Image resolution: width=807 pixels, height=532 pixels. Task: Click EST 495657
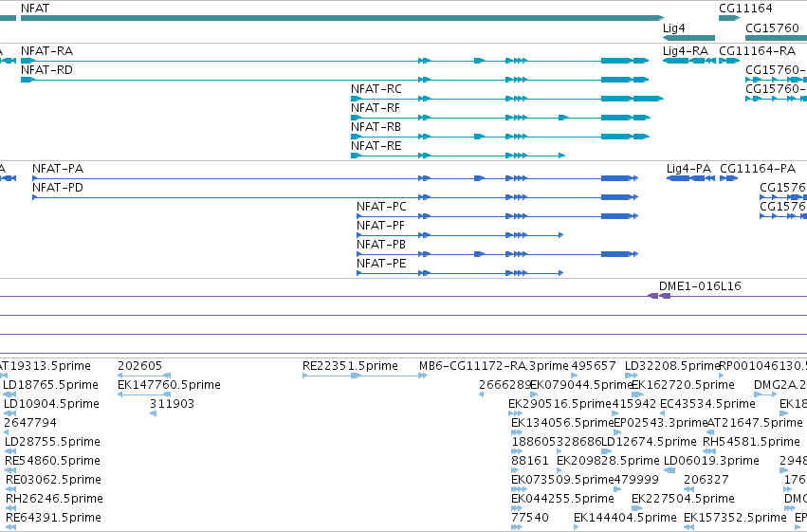(x=594, y=366)
